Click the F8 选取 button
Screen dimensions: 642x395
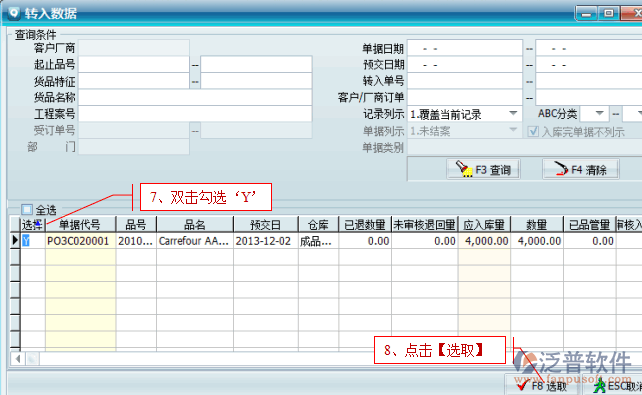[x=542, y=386]
